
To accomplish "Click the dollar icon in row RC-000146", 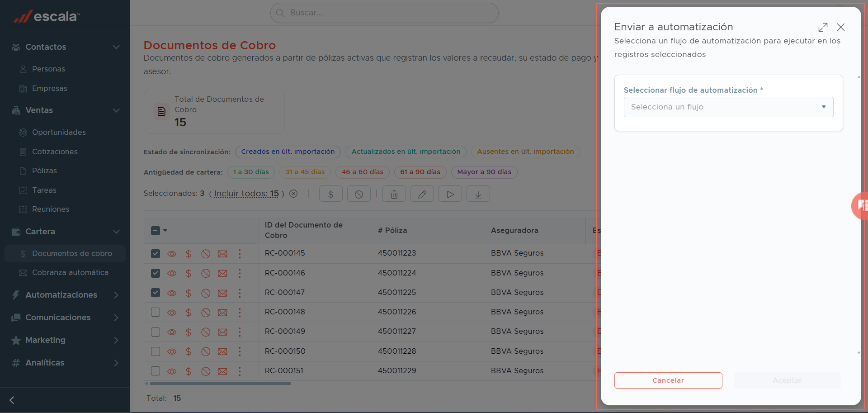I will (x=189, y=273).
